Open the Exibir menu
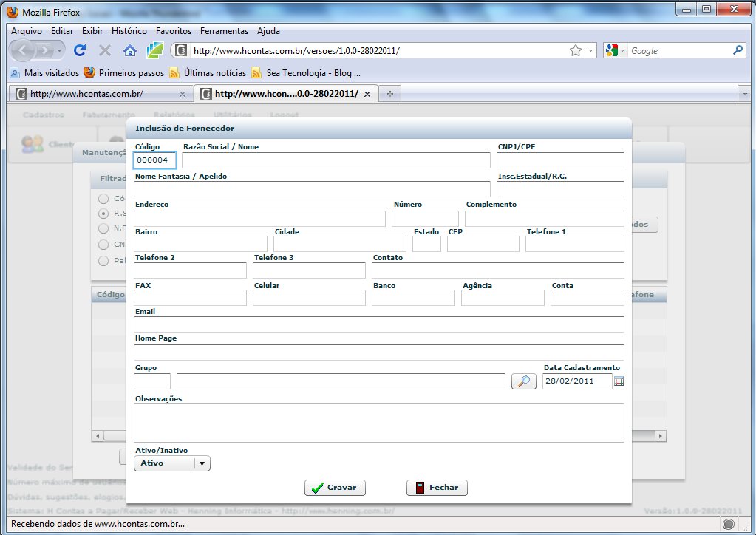The image size is (756, 535). (x=92, y=31)
